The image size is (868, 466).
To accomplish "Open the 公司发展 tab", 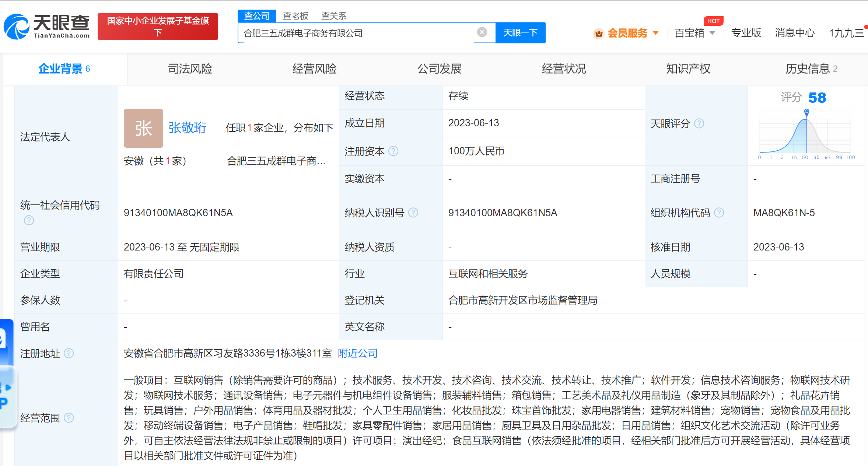I will coord(439,69).
